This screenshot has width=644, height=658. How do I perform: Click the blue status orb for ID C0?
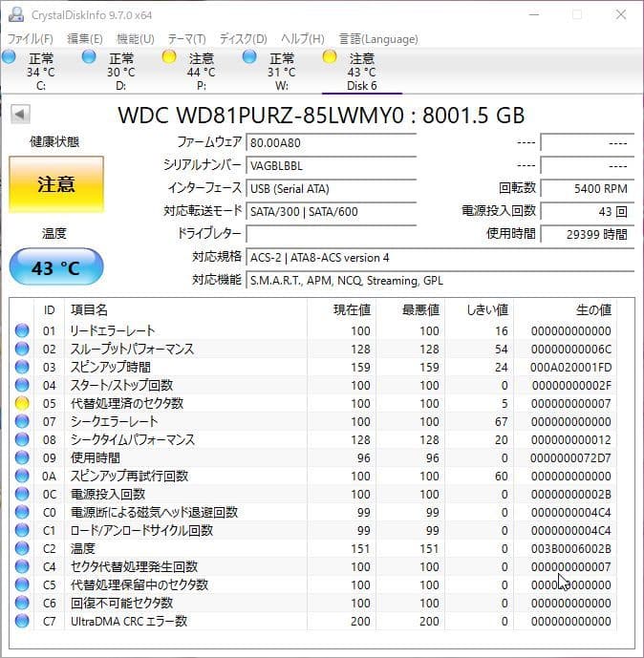22,513
